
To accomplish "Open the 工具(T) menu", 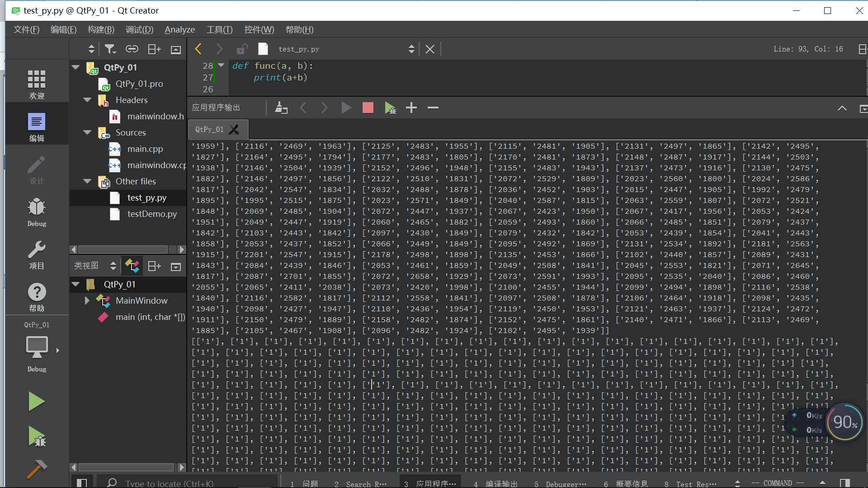I will point(219,29).
